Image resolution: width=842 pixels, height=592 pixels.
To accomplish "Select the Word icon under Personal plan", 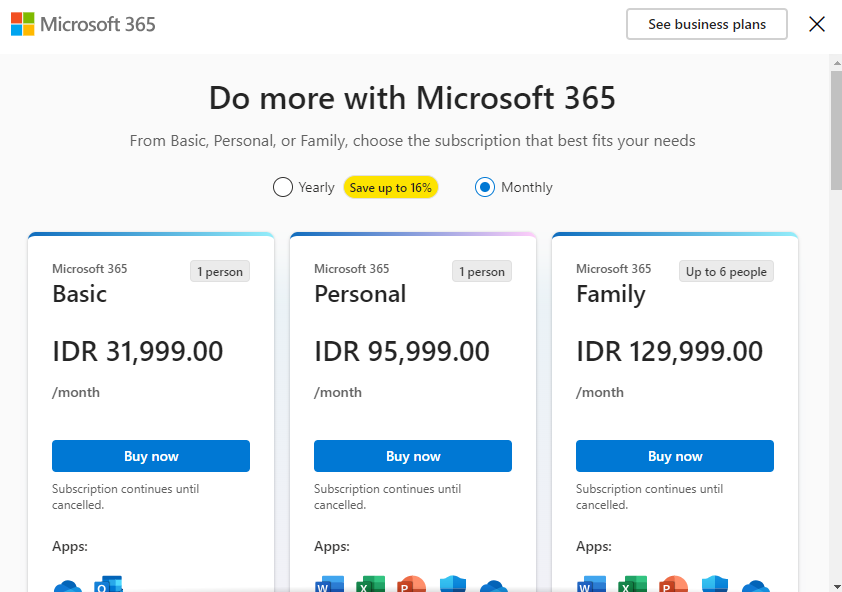I will (329, 586).
